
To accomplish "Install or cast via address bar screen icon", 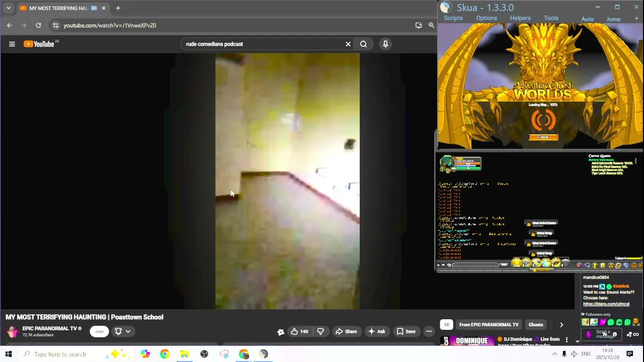I will point(419,25).
